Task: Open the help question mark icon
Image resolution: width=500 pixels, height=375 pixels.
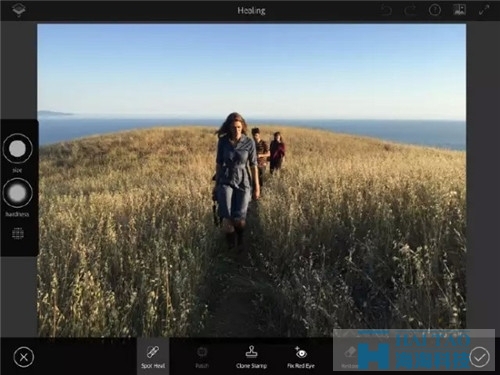Action: click(435, 10)
